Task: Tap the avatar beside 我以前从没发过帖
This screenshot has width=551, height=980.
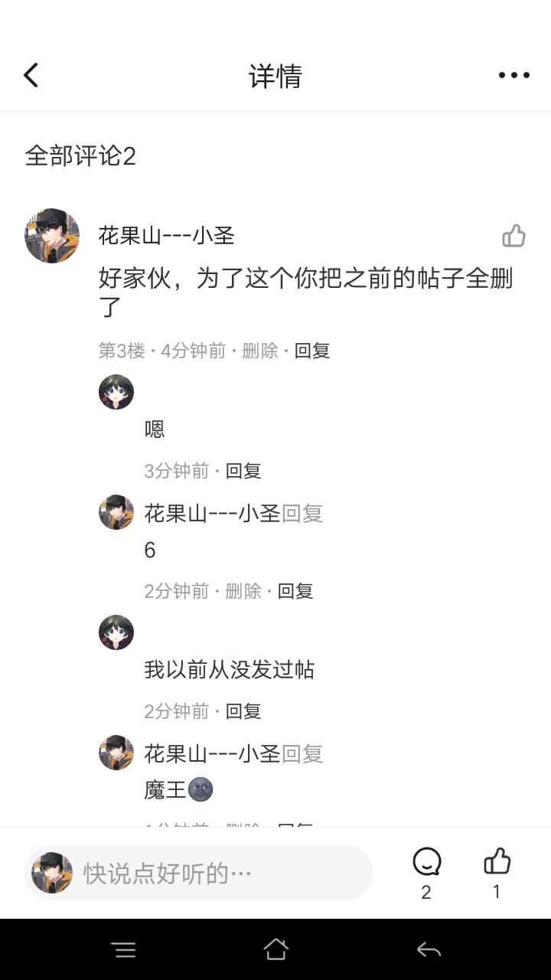Action: 116,632
